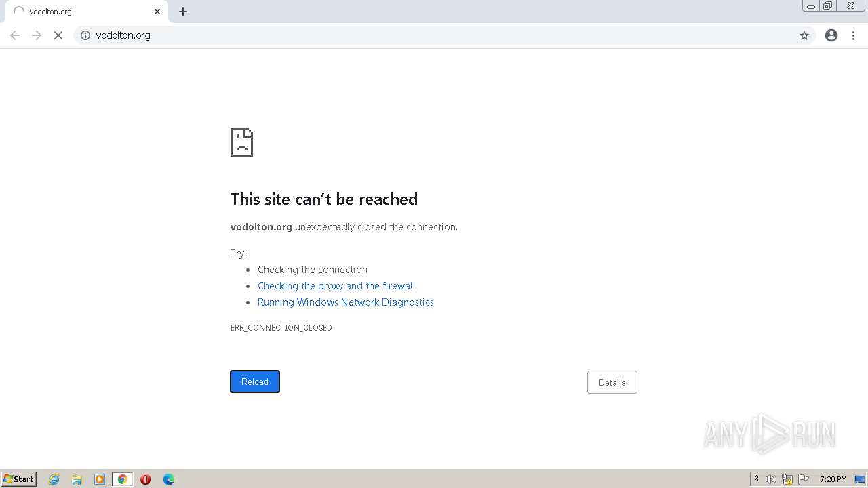The width and height of the screenshot is (868, 488).
Task: Open Running Windows Network Diagnostics link
Action: point(346,302)
